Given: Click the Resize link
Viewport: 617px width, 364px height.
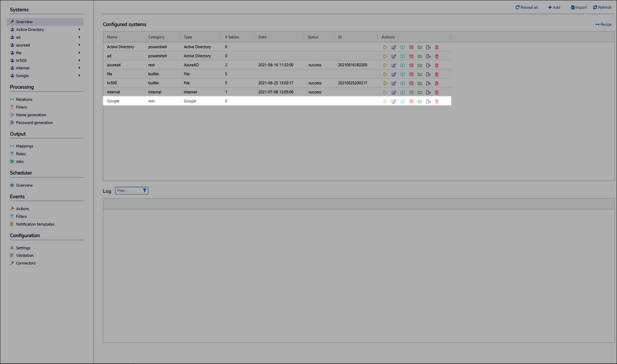Looking at the screenshot, I should tap(603, 24).
